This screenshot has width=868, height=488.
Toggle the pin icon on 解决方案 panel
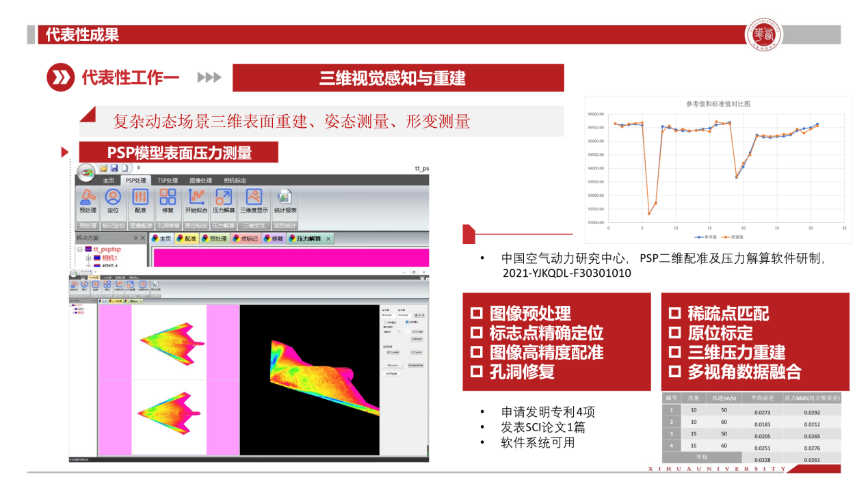point(135,238)
